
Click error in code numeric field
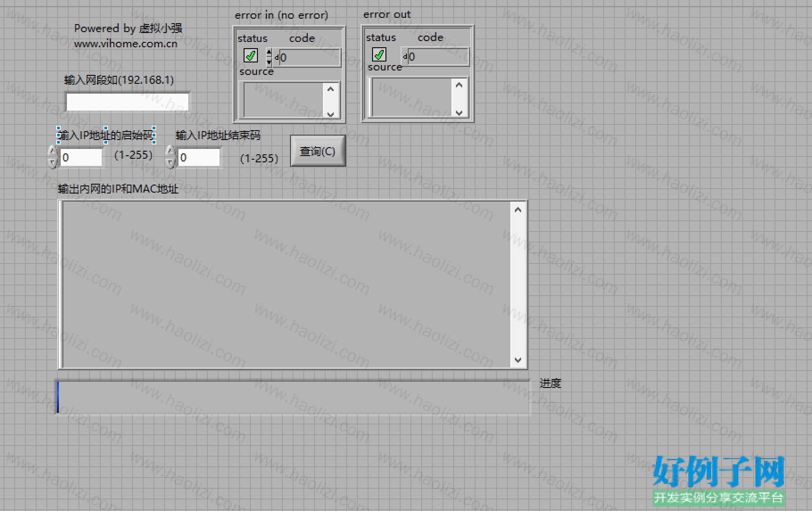(310, 58)
